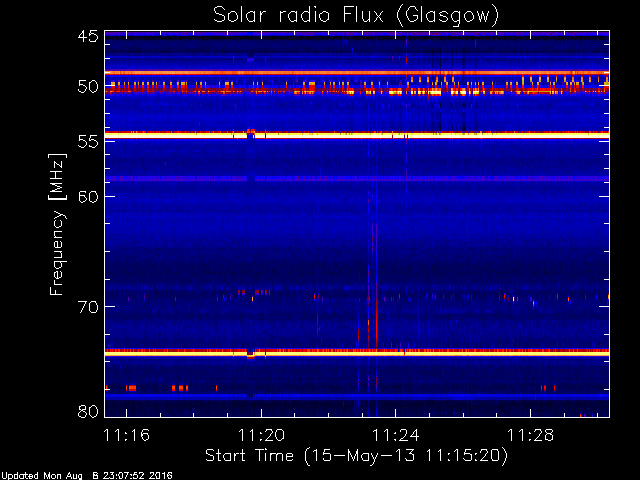Click the 11:28 time axis label
This screenshot has height=480, width=640.
tap(530, 435)
